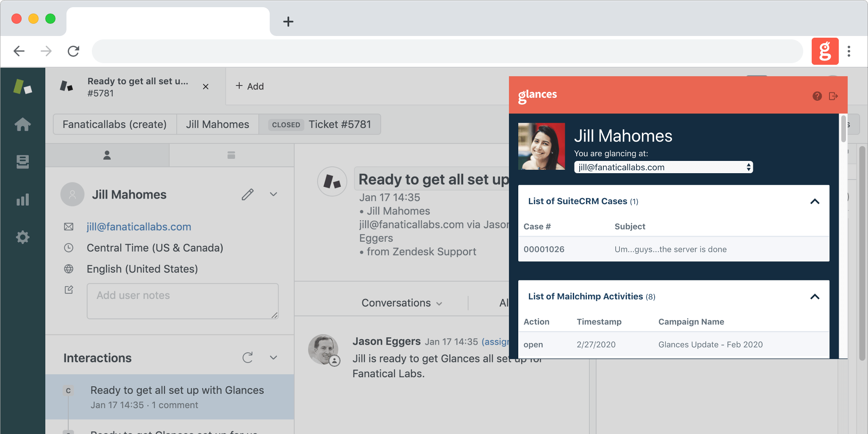Screen dimensions: 868x434
Task: Switch to the organization icon tab
Action: 231,155
